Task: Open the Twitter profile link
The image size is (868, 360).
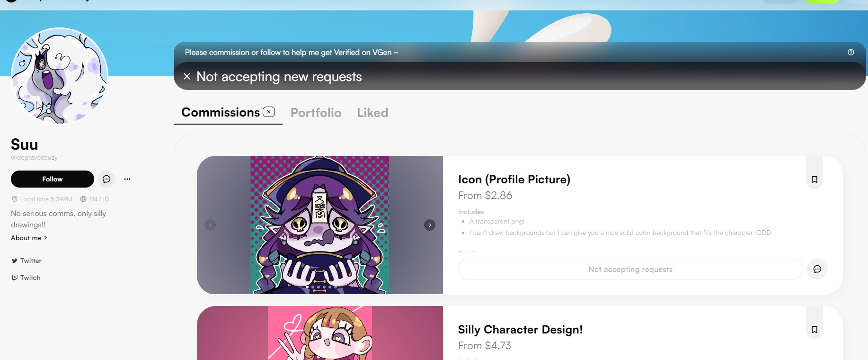Action: coord(27,261)
